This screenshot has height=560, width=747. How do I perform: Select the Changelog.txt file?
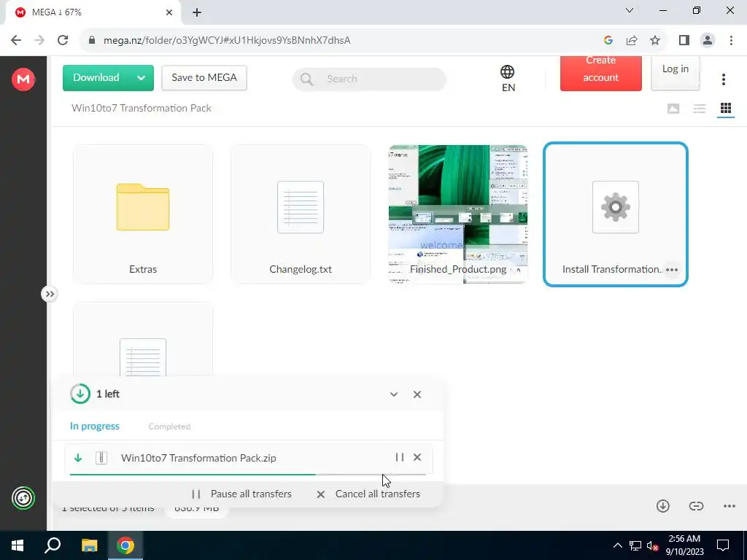[x=301, y=214]
